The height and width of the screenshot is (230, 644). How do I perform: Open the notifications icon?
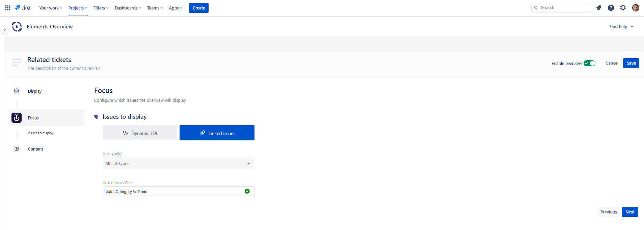click(x=599, y=8)
